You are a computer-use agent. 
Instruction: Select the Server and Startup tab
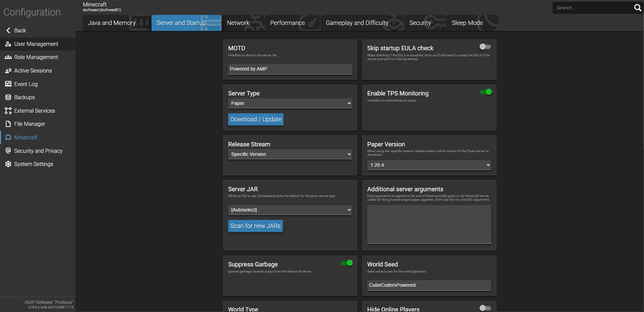[186, 23]
